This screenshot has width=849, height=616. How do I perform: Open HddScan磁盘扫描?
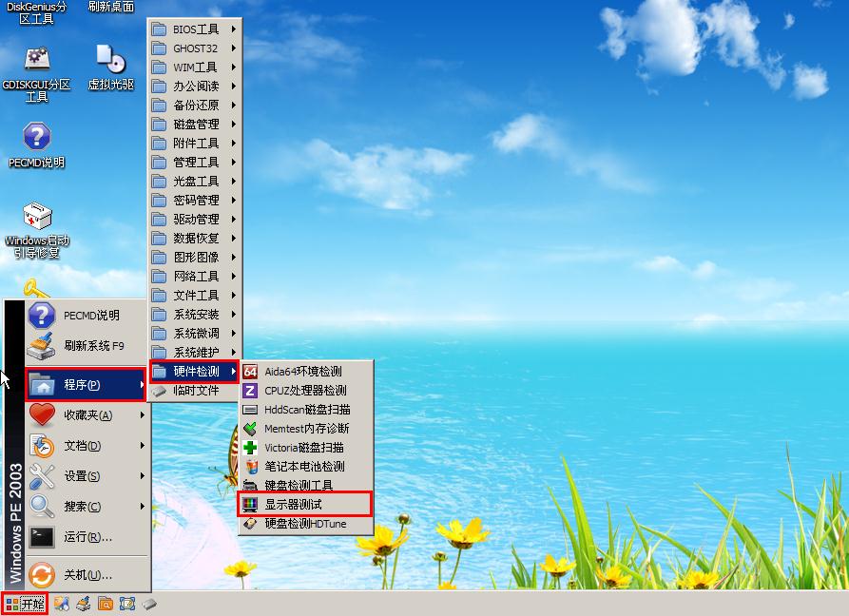click(x=306, y=409)
